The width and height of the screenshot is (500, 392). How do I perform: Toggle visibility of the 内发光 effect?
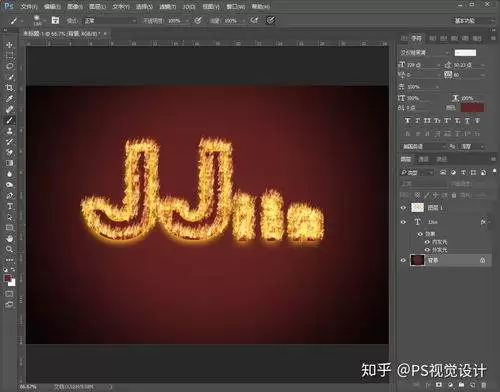427,242
